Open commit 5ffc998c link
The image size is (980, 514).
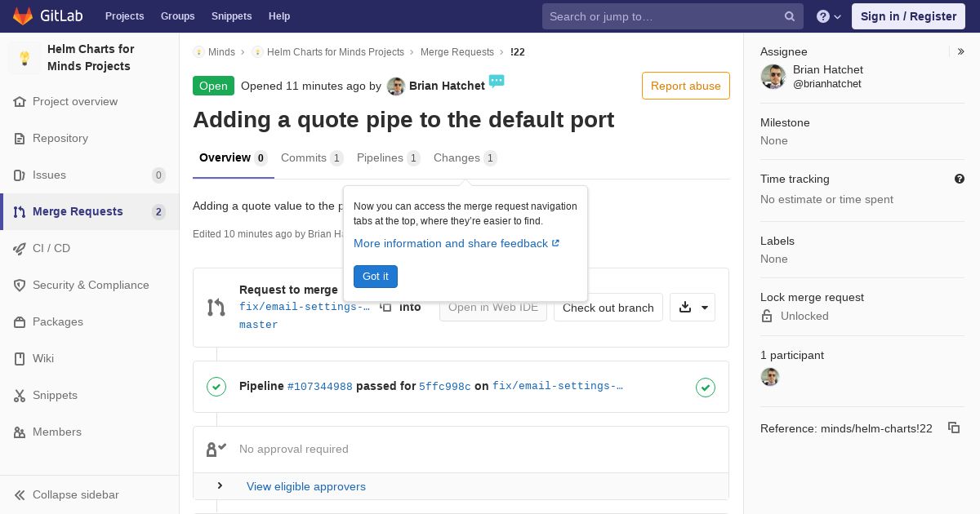[x=445, y=387]
